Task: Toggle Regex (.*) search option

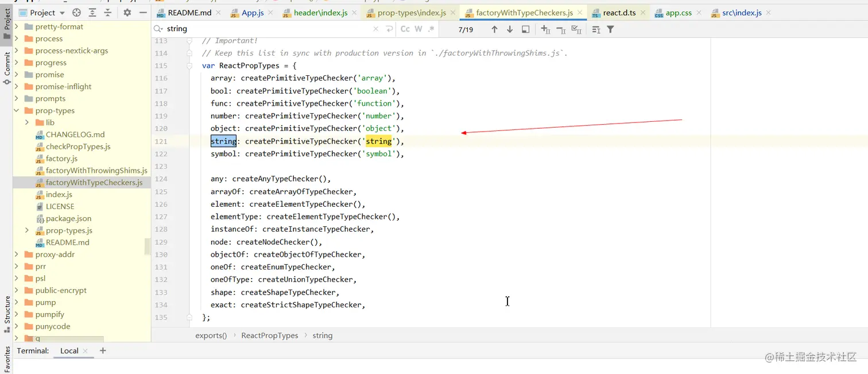Action: (x=431, y=29)
